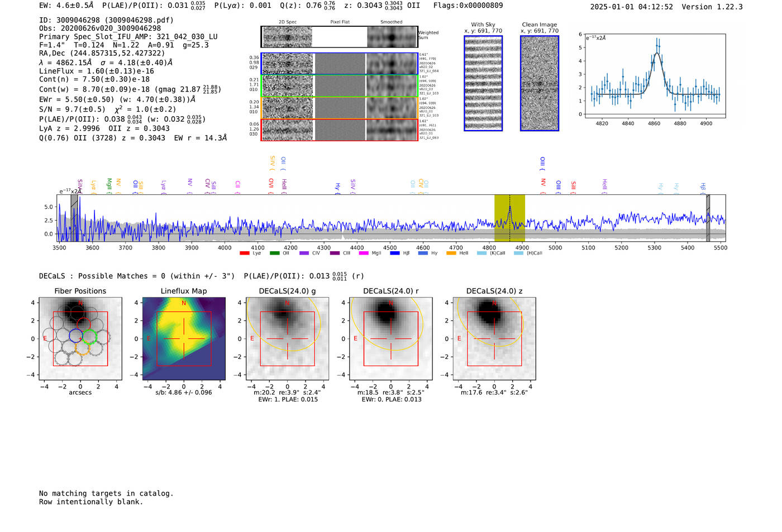Open the Lineflux Map panel

coord(184,338)
